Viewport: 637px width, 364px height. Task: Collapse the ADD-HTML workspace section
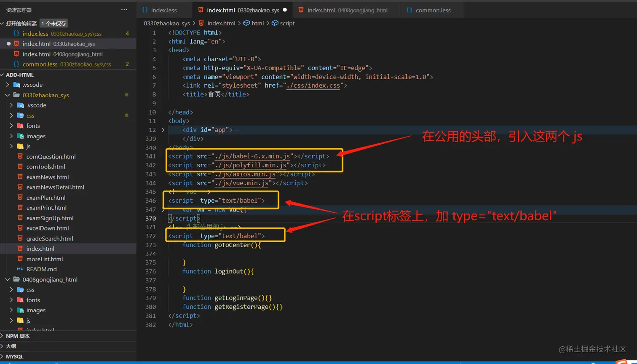[3, 75]
